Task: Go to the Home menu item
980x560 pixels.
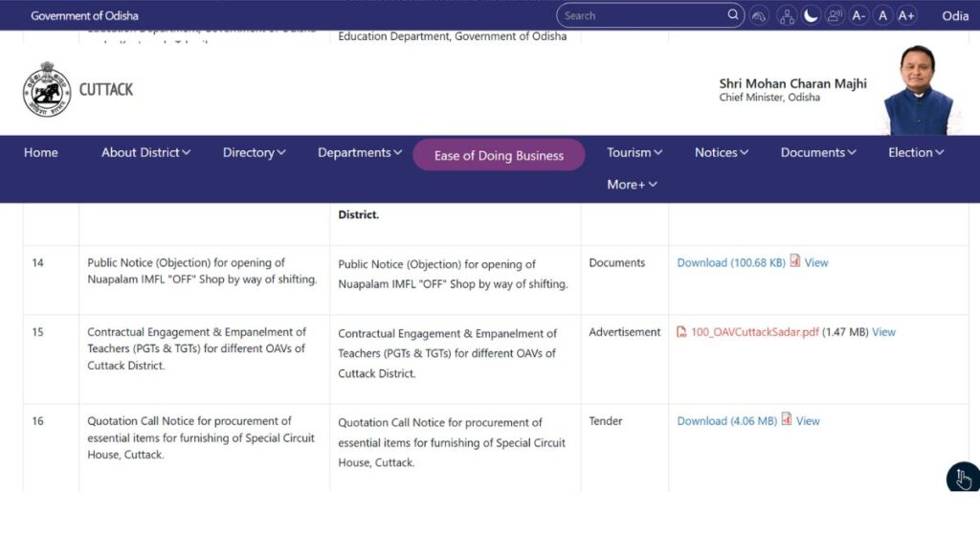Action: [x=41, y=152]
